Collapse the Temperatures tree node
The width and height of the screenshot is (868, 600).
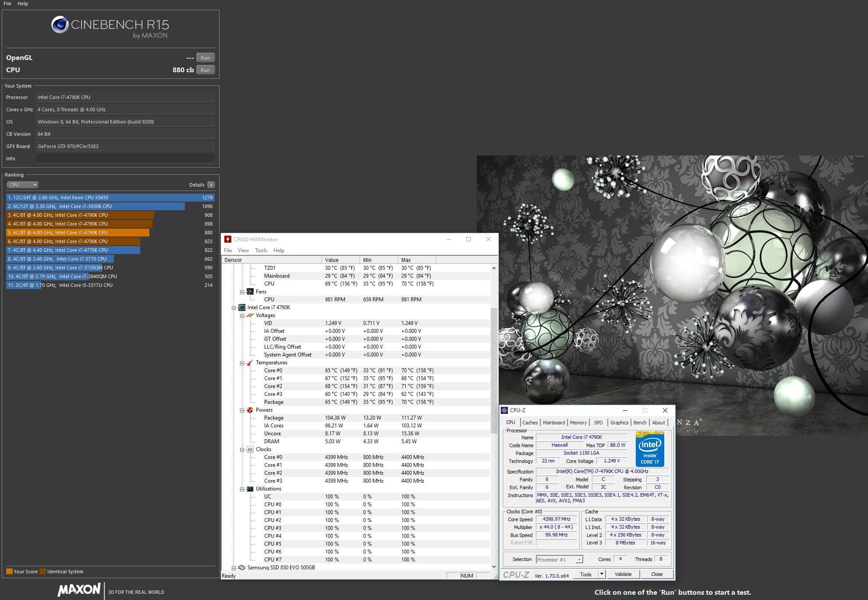pyautogui.click(x=242, y=363)
